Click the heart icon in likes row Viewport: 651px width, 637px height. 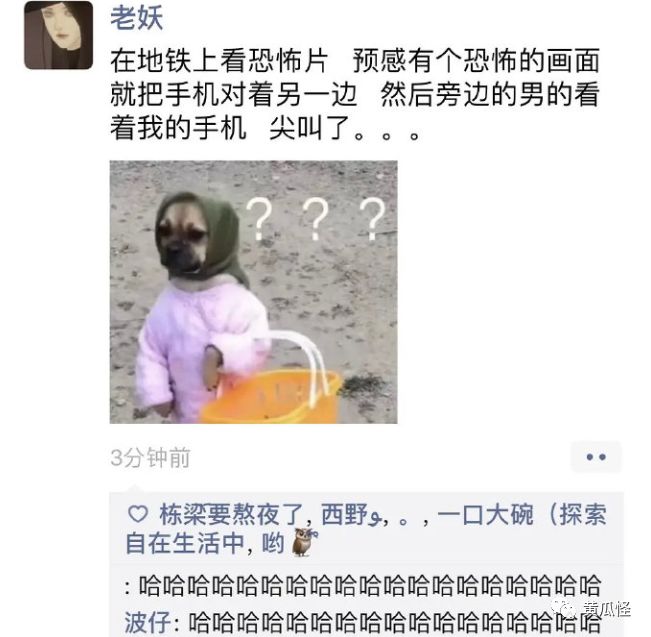click(x=138, y=514)
